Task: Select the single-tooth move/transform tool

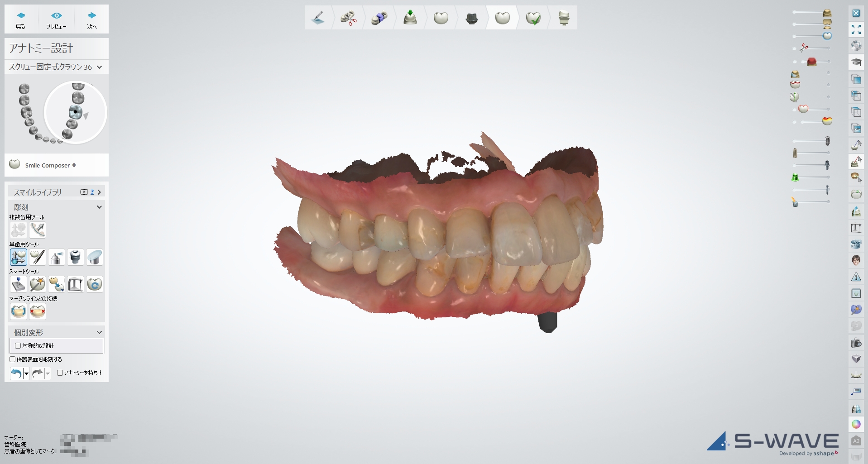Action: coord(19,257)
